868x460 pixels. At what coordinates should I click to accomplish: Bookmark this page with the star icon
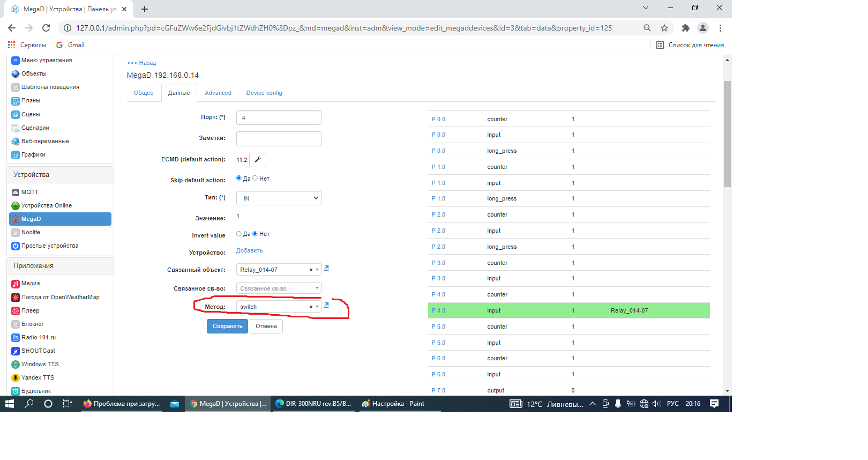[x=664, y=28]
